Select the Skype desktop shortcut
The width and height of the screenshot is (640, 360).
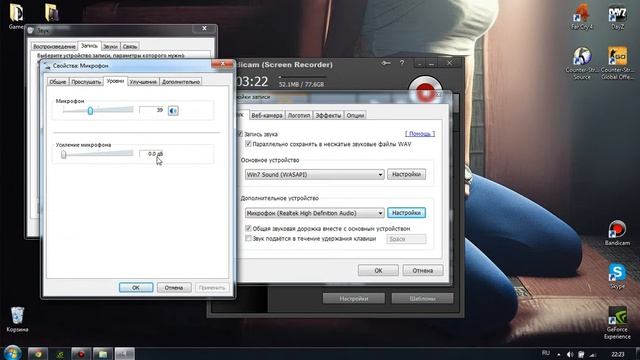click(617, 276)
